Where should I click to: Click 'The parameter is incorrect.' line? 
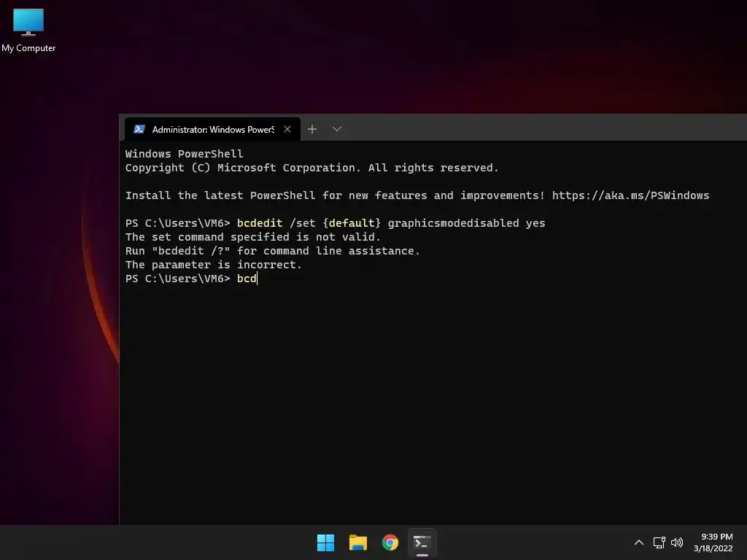coord(214,265)
